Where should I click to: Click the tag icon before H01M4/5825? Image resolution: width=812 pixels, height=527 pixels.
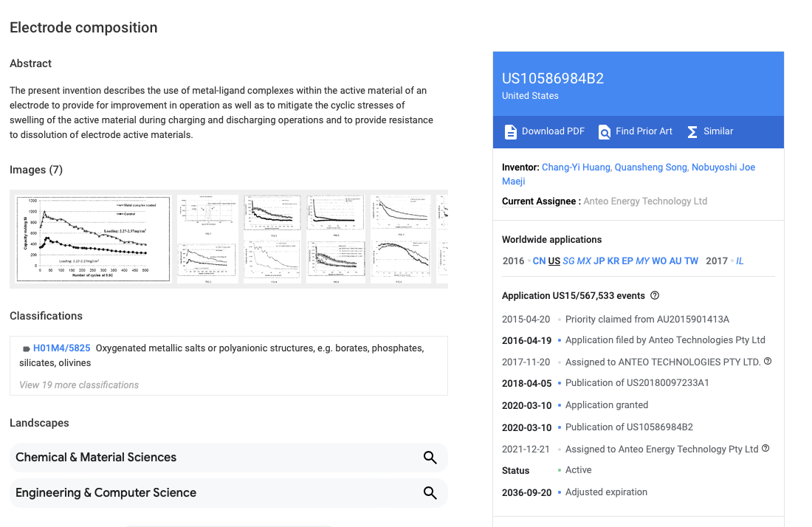coord(26,349)
